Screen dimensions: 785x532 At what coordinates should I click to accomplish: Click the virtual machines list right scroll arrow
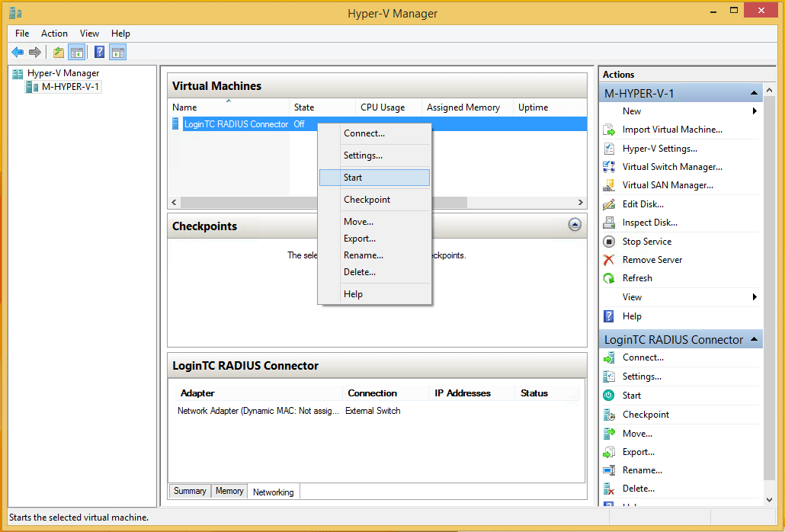coord(580,202)
